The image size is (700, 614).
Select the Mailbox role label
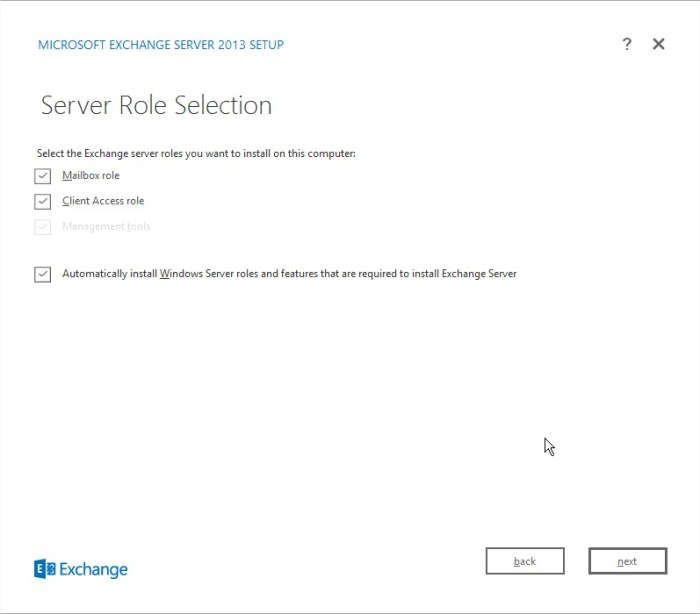(91, 175)
